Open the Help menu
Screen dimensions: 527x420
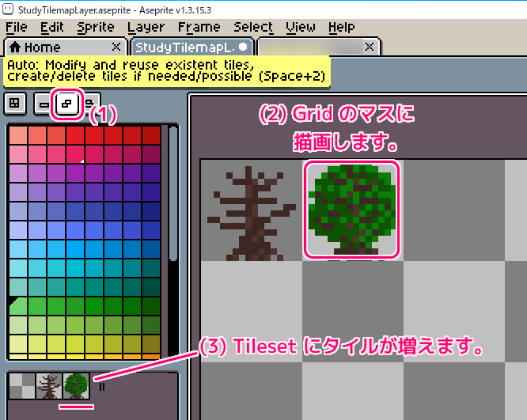341,27
